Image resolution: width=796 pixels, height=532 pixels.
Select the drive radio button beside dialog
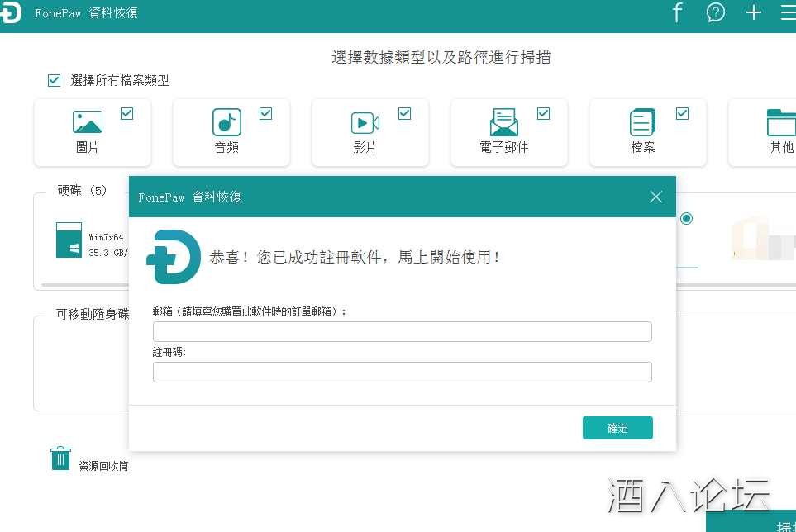click(686, 219)
